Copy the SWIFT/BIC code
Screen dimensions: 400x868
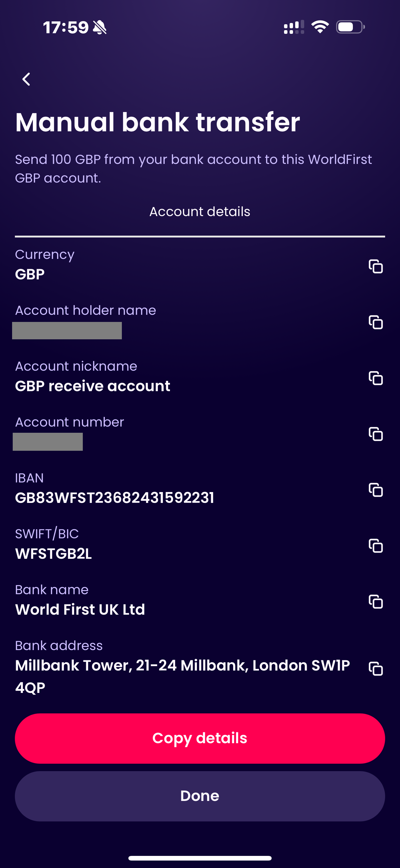tap(376, 546)
